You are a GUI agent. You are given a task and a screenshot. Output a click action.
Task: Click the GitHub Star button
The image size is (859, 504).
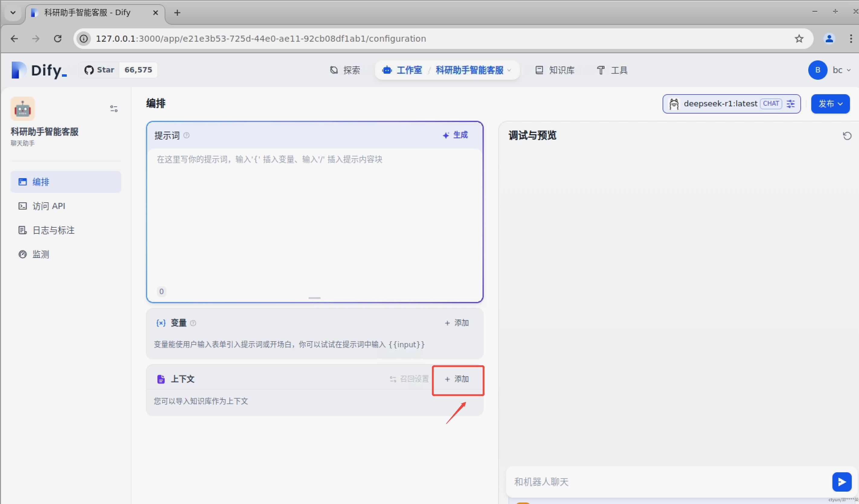[99, 70]
